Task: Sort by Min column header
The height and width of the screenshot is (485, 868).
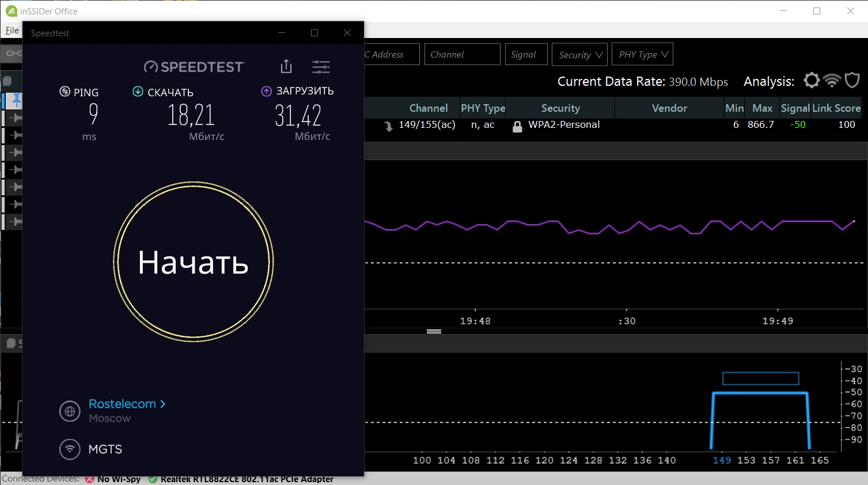Action: click(x=734, y=108)
